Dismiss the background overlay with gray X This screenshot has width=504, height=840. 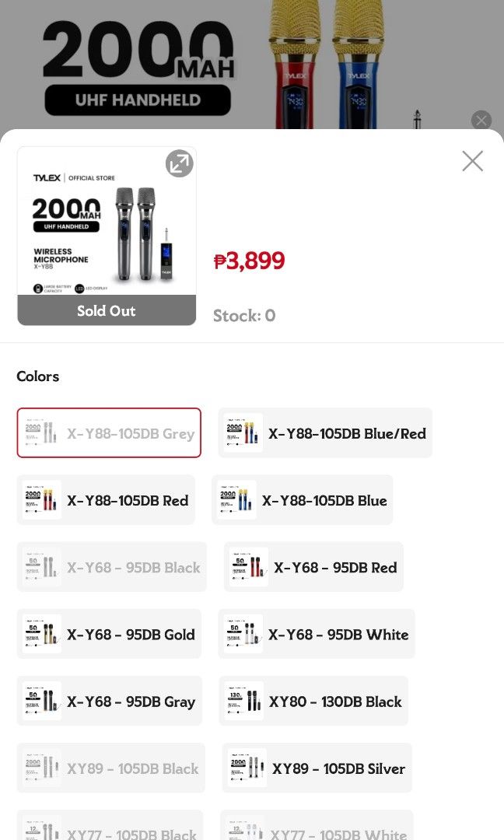click(481, 121)
